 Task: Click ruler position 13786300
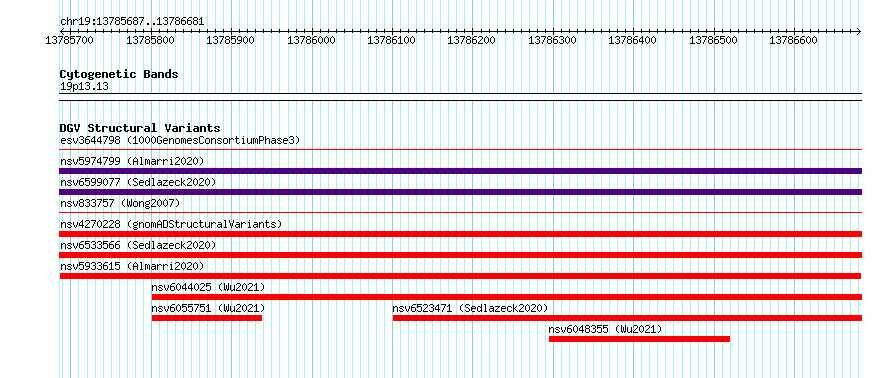point(553,40)
